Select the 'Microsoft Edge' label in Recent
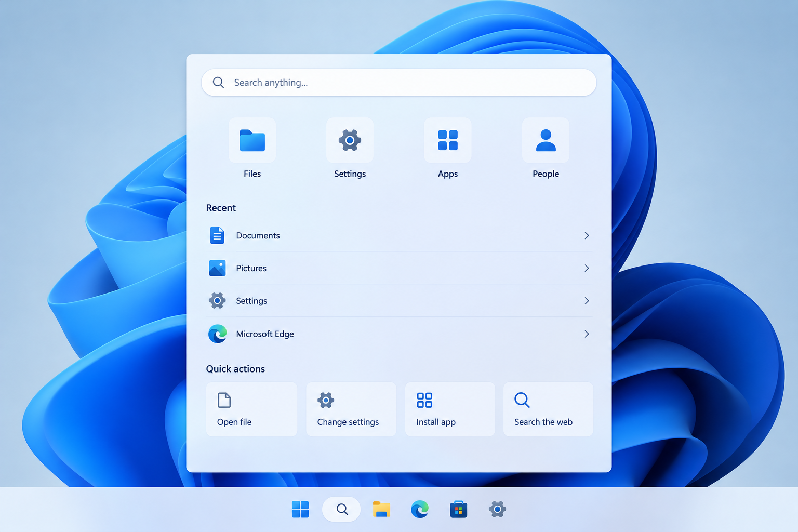 point(265,334)
